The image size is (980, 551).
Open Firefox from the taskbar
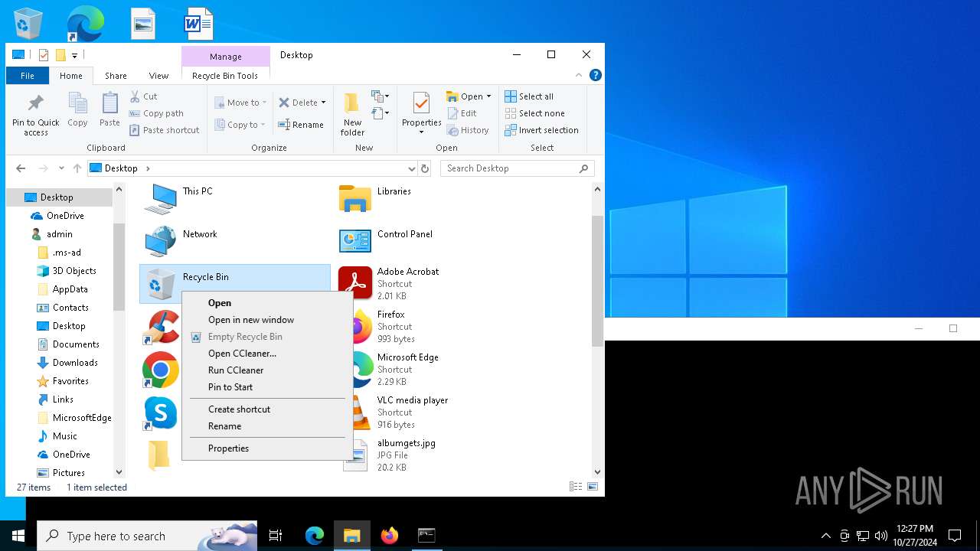[x=389, y=536]
